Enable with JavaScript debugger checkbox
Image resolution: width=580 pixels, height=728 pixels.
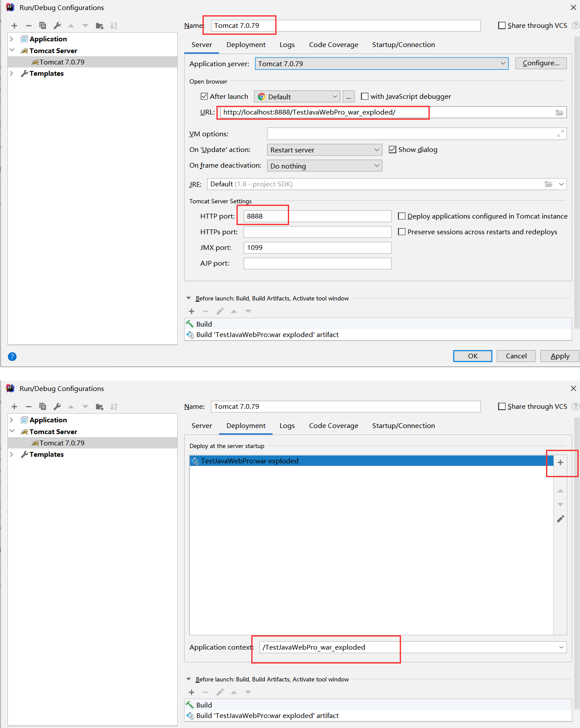[x=365, y=96]
